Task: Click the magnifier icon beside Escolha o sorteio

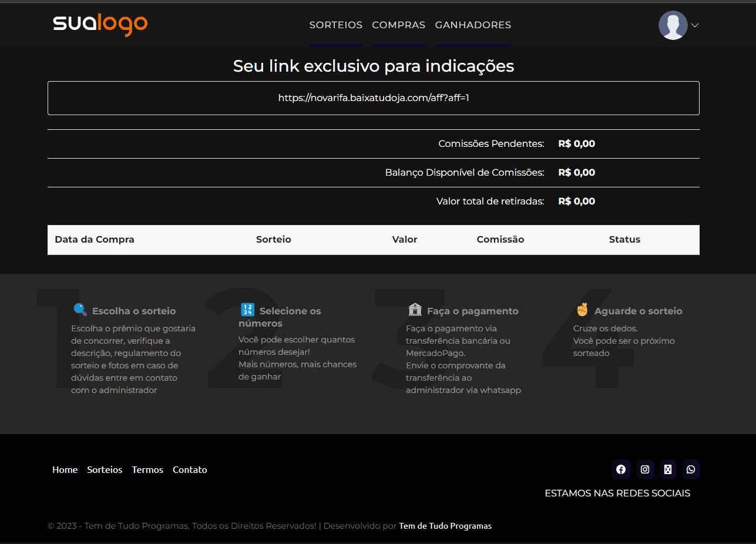Action: pyautogui.click(x=80, y=310)
